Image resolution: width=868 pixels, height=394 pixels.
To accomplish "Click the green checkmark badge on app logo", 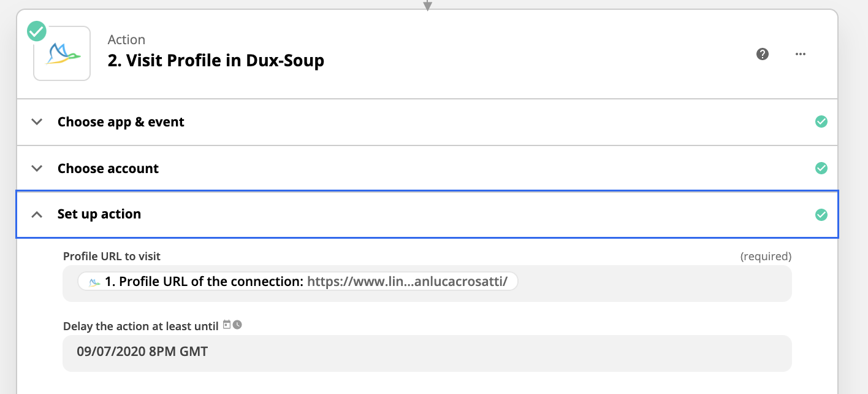I will pyautogui.click(x=37, y=31).
